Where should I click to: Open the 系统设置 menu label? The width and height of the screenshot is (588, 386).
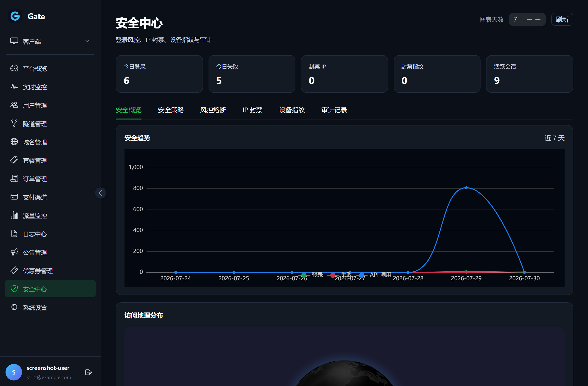pyautogui.click(x=35, y=307)
